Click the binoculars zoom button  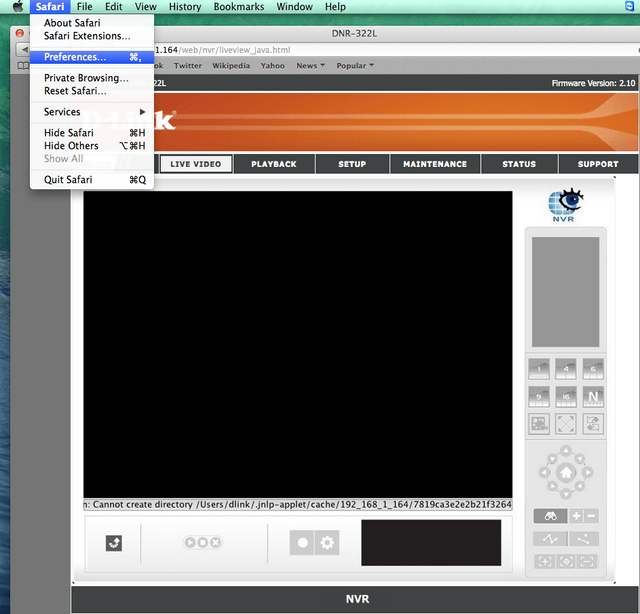pyautogui.click(x=550, y=516)
